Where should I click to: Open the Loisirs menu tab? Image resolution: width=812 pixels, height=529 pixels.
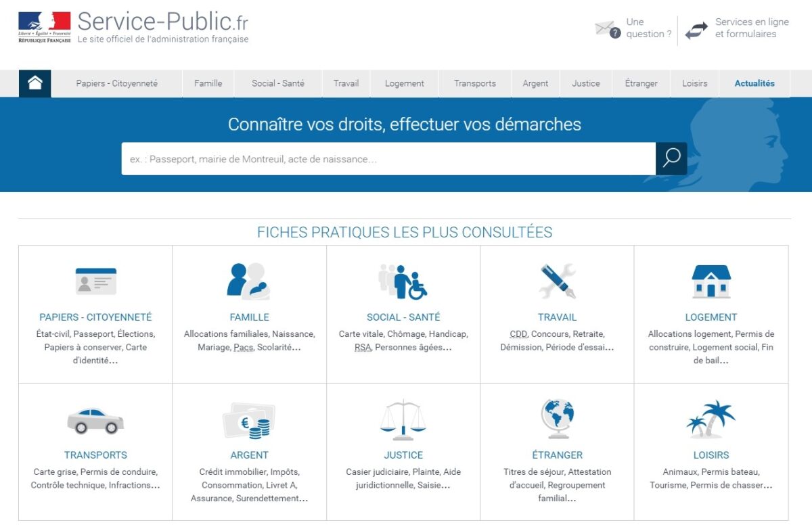pyautogui.click(x=694, y=83)
